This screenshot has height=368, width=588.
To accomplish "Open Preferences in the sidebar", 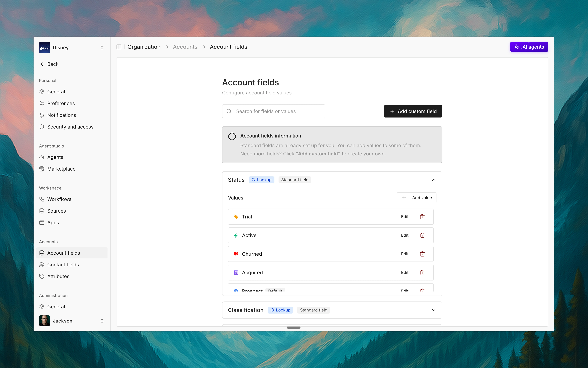I will 72,103.
